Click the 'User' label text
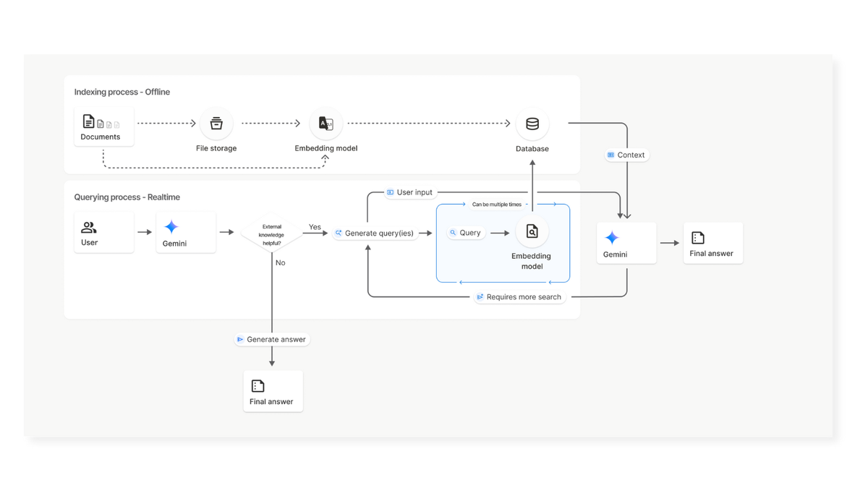Screen dimensions: 868x488 tap(90, 243)
